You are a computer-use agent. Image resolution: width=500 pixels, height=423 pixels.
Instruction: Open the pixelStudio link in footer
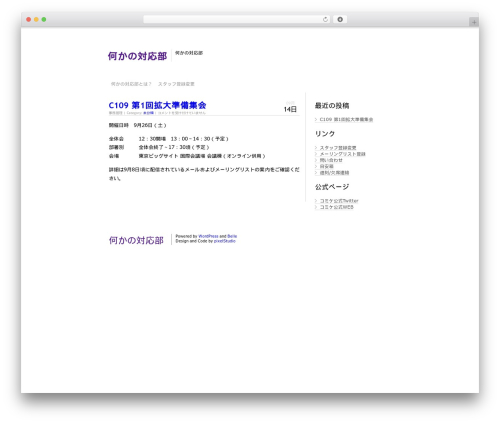(x=225, y=241)
